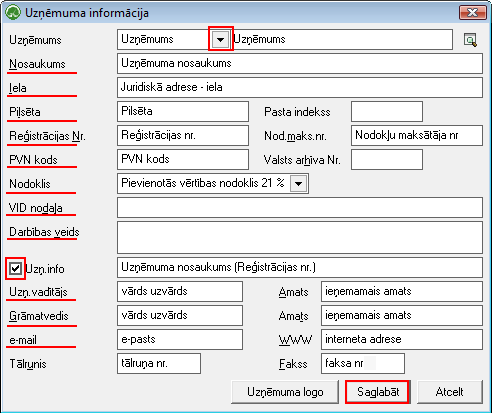Focus the Valsts arhīva Nr. field
The height and width of the screenshot is (413, 492).
point(387,159)
